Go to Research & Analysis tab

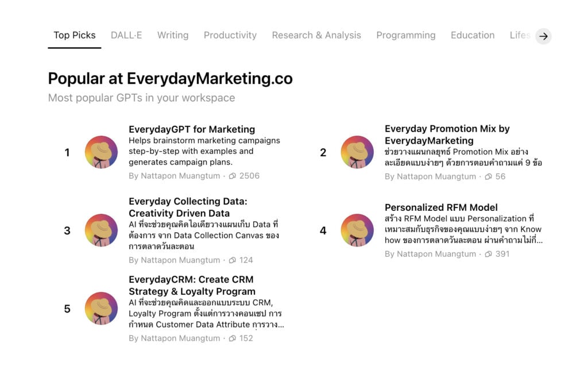(316, 35)
